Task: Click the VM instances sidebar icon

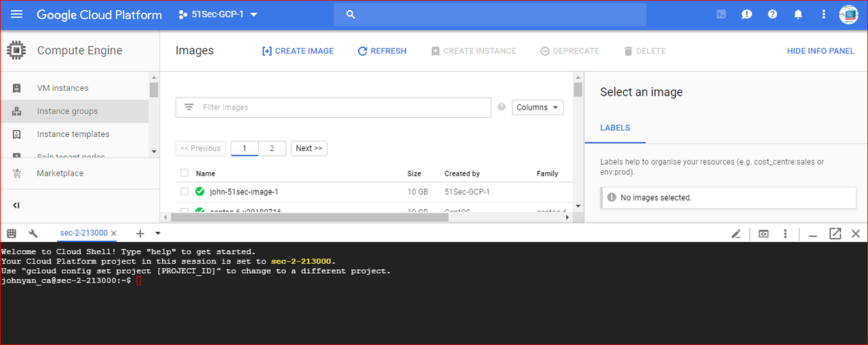Action: 17,88
